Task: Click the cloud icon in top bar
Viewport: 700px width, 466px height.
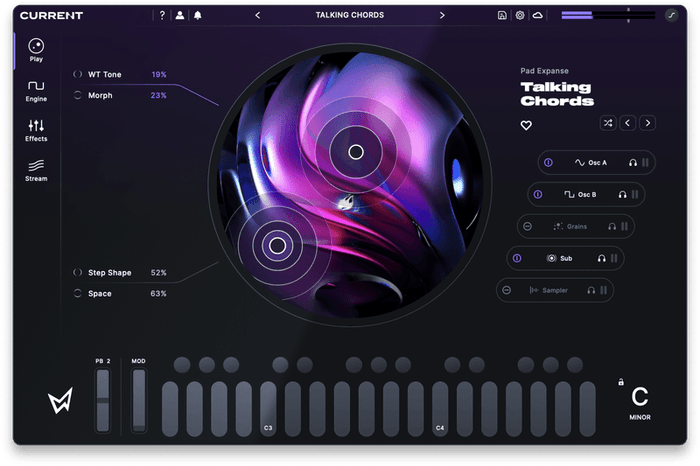Action: (x=538, y=15)
